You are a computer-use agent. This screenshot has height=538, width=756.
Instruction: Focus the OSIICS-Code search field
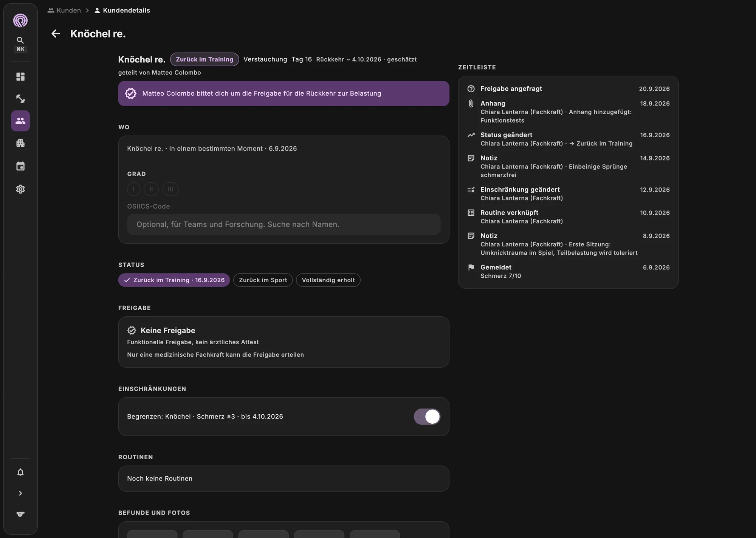pyautogui.click(x=283, y=224)
